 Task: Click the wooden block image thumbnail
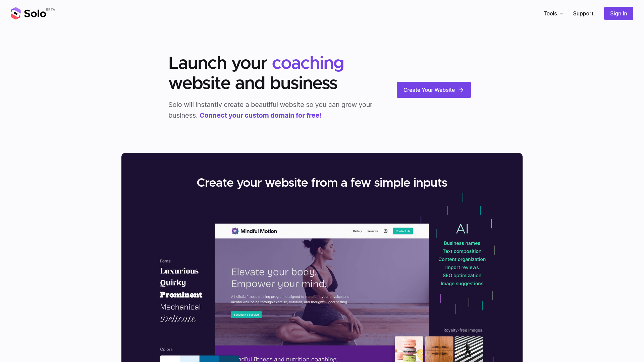(x=438, y=349)
